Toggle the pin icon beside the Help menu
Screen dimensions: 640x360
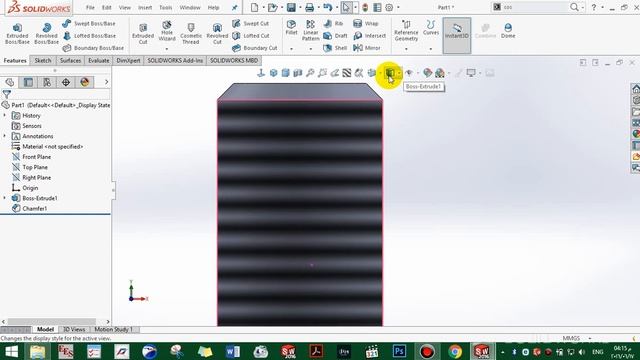(x=234, y=7)
